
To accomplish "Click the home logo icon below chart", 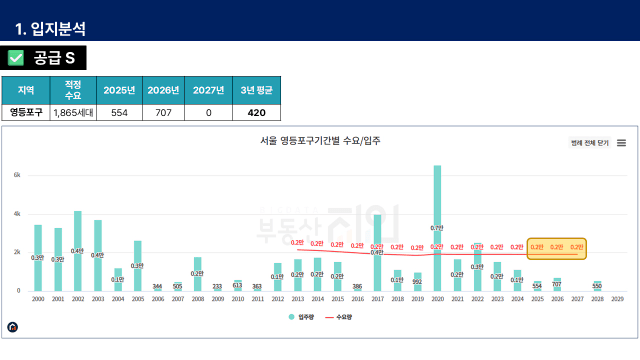I will click(13, 327).
